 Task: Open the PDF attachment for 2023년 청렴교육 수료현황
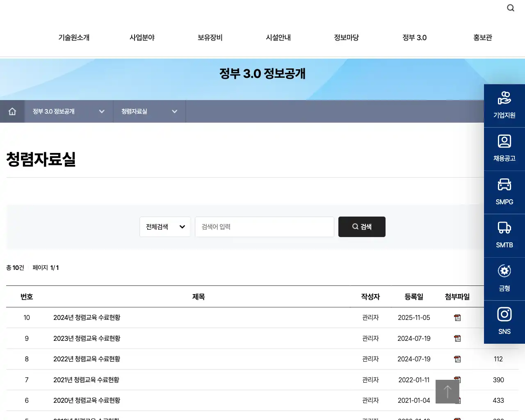click(457, 338)
